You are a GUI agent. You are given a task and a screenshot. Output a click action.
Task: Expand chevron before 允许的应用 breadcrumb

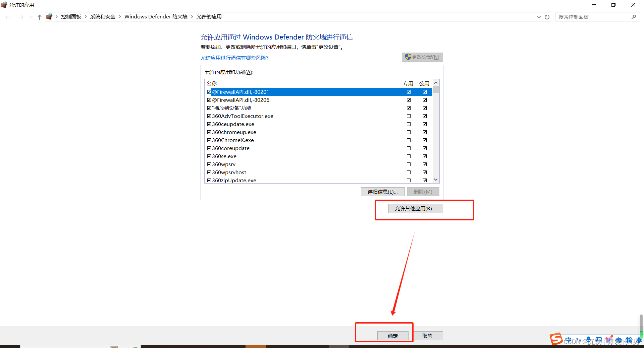[x=192, y=17]
